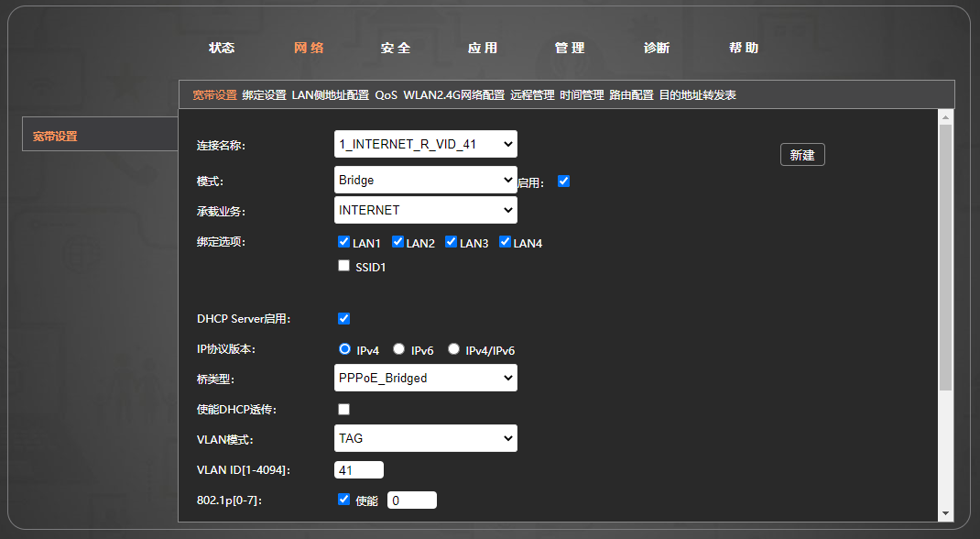Enable the 使能DHCP透传 checkbox
The image size is (980, 539).
tap(343, 409)
